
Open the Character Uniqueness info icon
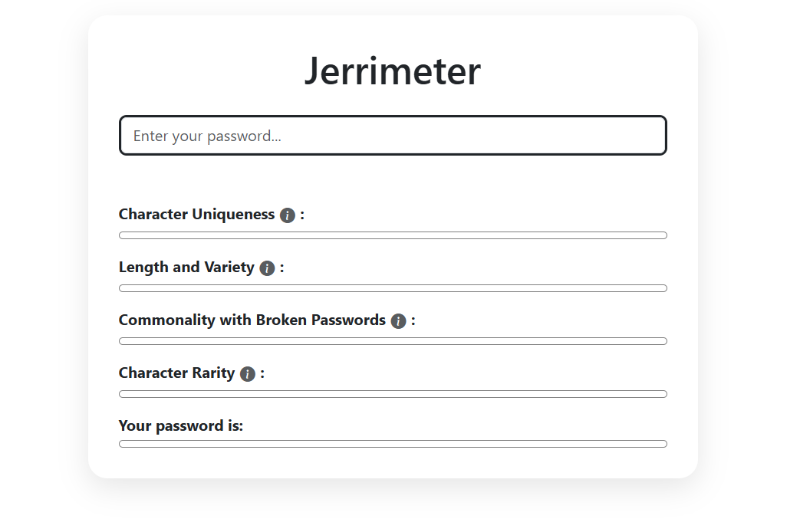coord(288,215)
